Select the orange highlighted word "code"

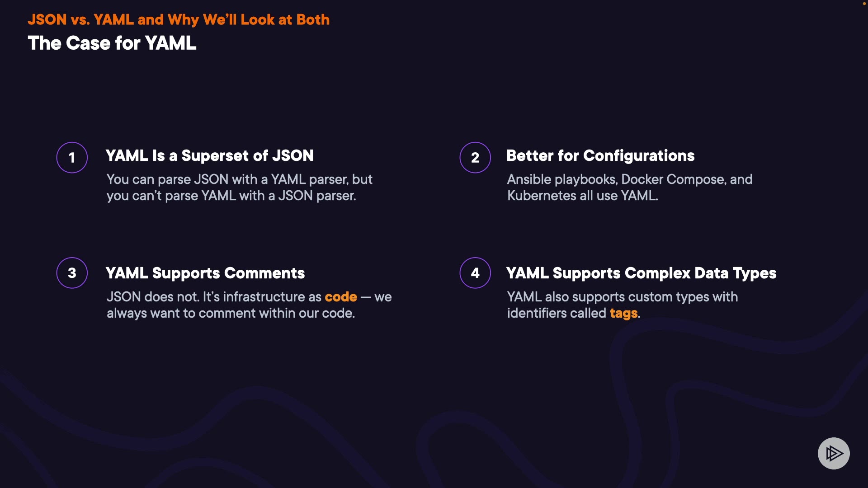tap(341, 297)
